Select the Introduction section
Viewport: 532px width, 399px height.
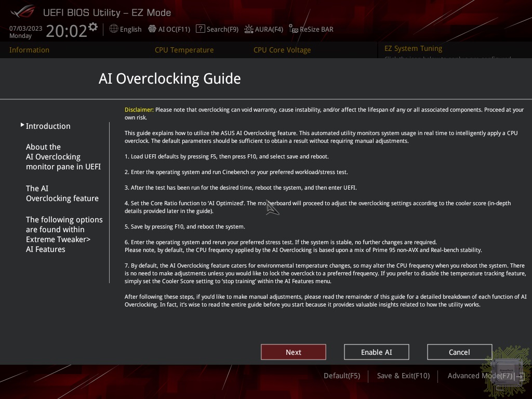48,126
